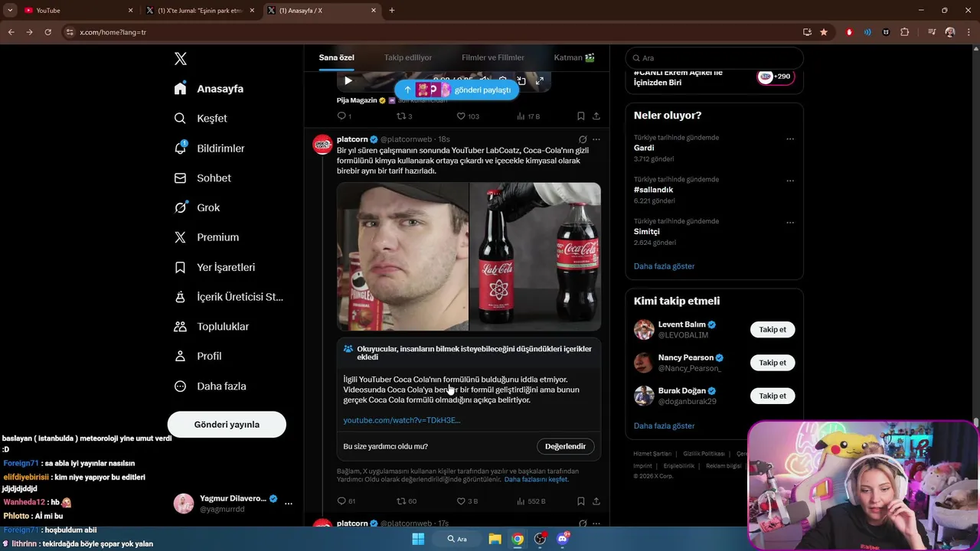Open more options for Simitçi trend
Image resolution: width=980 pixels, height=551 pixels.
[x=790, y=223]
